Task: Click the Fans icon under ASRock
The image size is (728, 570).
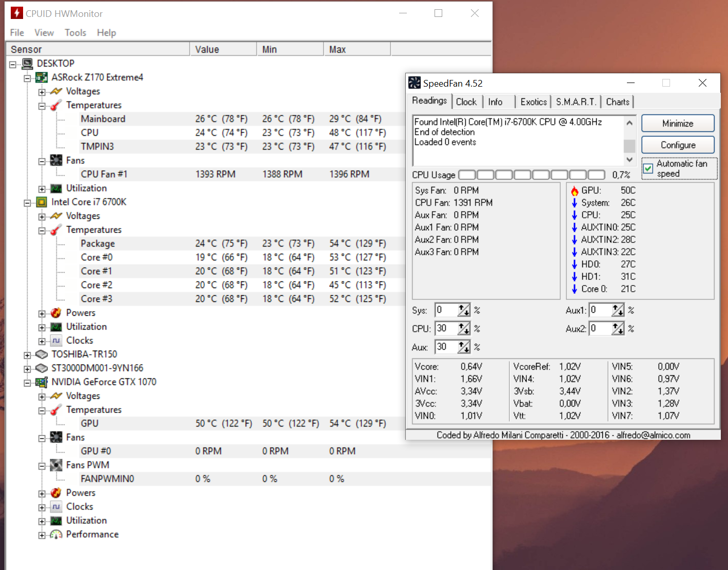Action: pos(56,160)
